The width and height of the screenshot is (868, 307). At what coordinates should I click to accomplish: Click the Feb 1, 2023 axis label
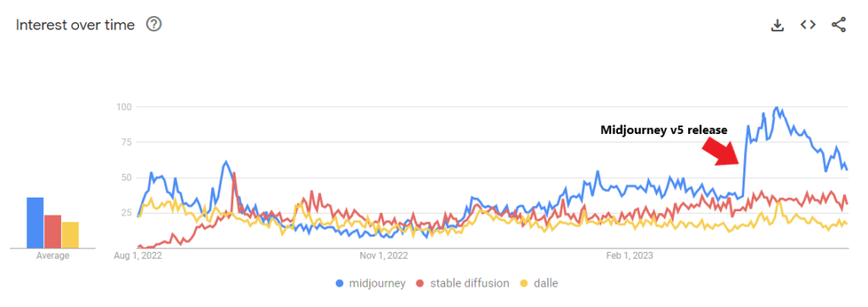coord(630,255)
